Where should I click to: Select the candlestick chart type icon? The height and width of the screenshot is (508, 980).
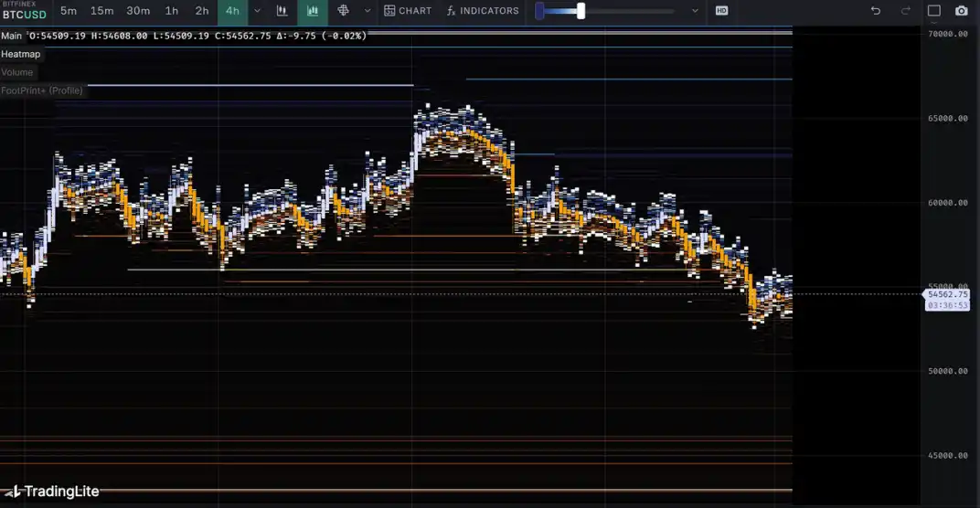tap(282, 11)
